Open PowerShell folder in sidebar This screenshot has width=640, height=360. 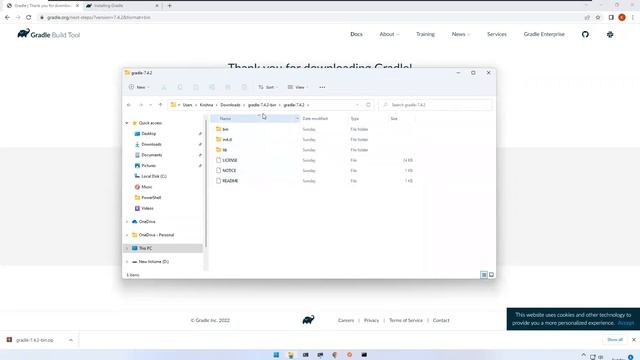pyautogui.click(x=151, y=197)
